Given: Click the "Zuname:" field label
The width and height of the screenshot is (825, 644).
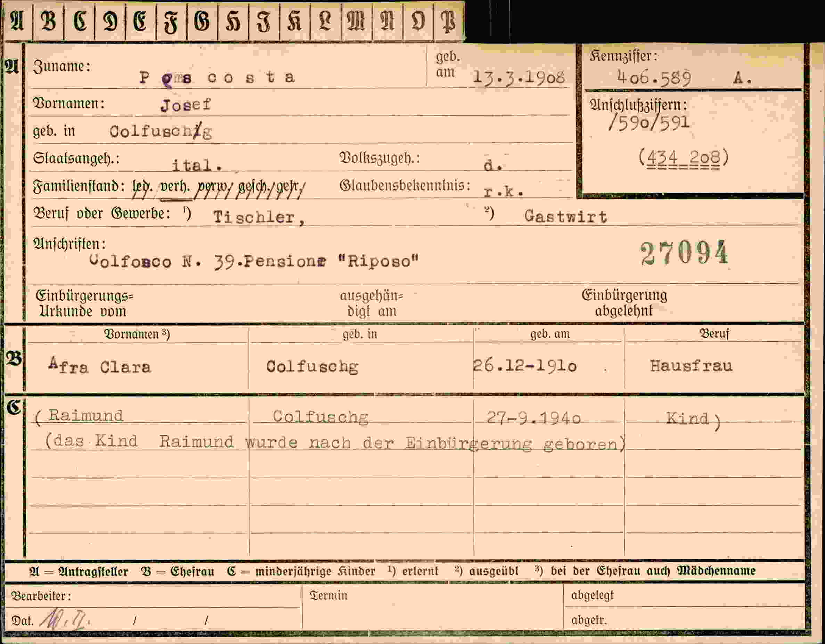Looking at the screenshot, I should tap(62, 66).
